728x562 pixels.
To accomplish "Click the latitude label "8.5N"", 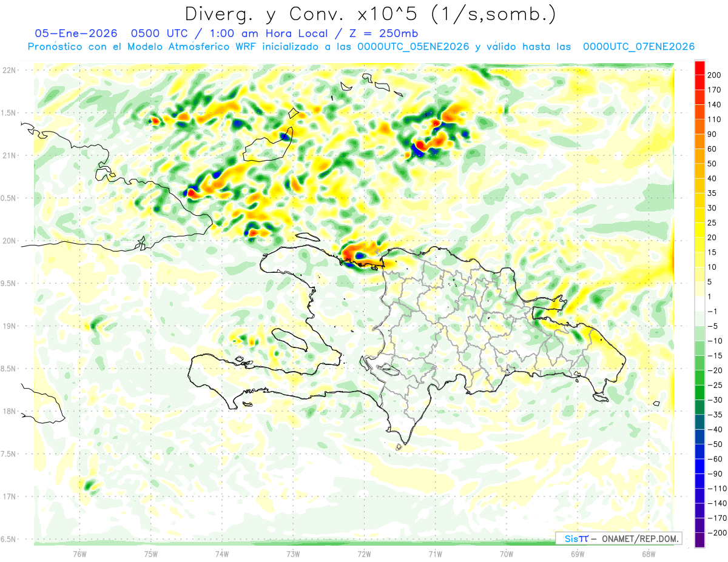I will coord(8,369).
